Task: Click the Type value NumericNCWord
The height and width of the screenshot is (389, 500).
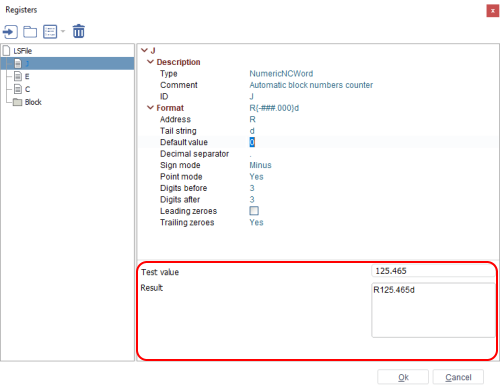Action: click(281, 74)
